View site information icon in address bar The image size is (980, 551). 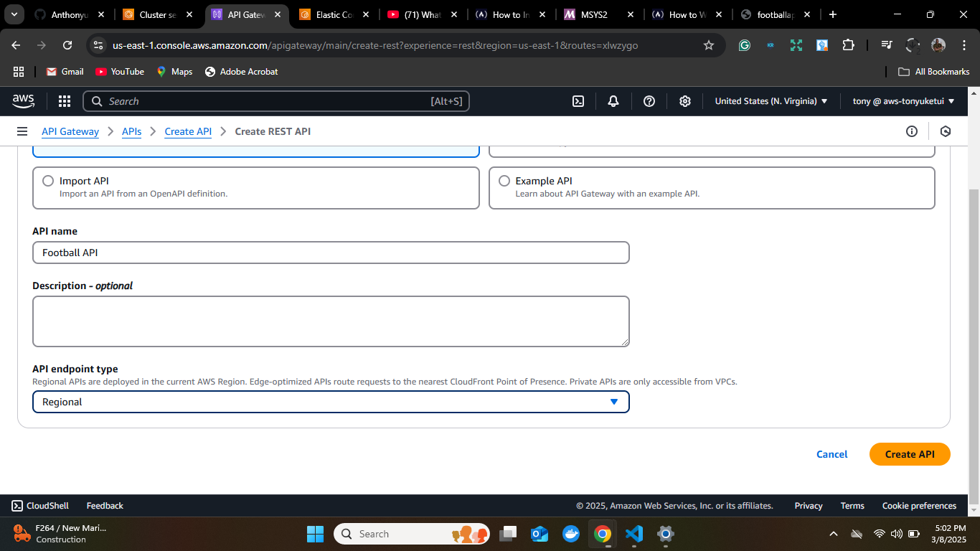click(x=98, y=45)
